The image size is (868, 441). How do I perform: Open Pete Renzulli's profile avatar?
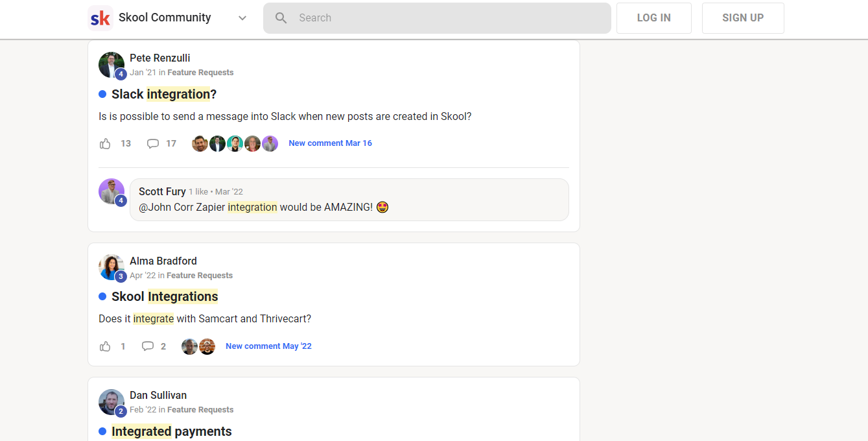[111, 65]
